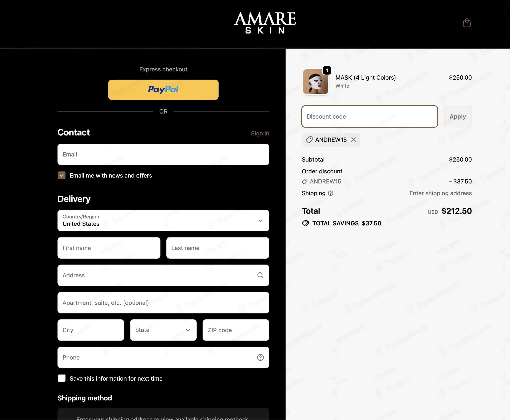Click the Shipping method heading
Screen dimensions: 510x420
point(85,398)
